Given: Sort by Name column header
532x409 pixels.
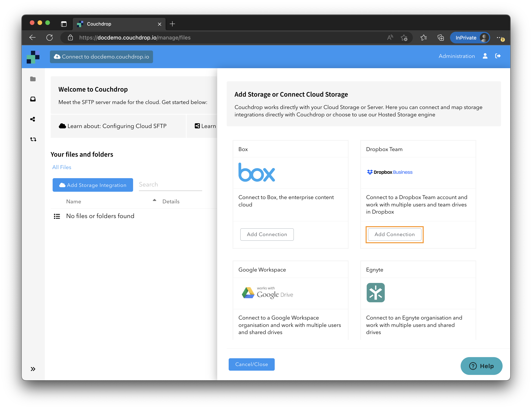Looking at the screenshot, I should (74, 202).
